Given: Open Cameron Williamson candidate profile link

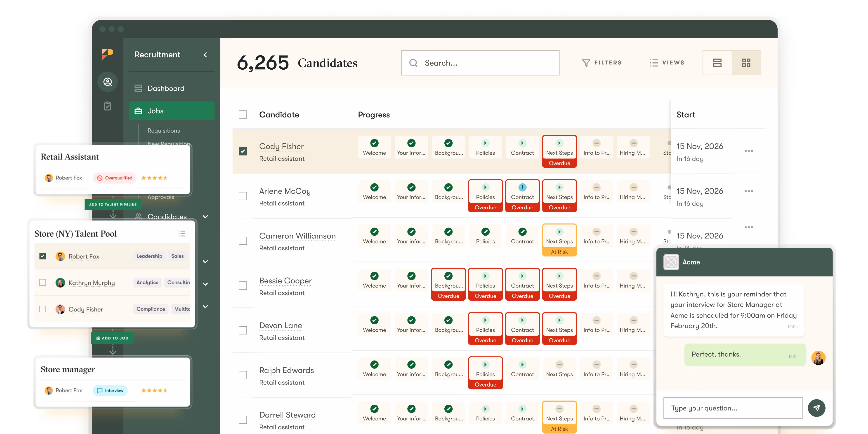Looking at the screenshot, I should pos(297,236).
